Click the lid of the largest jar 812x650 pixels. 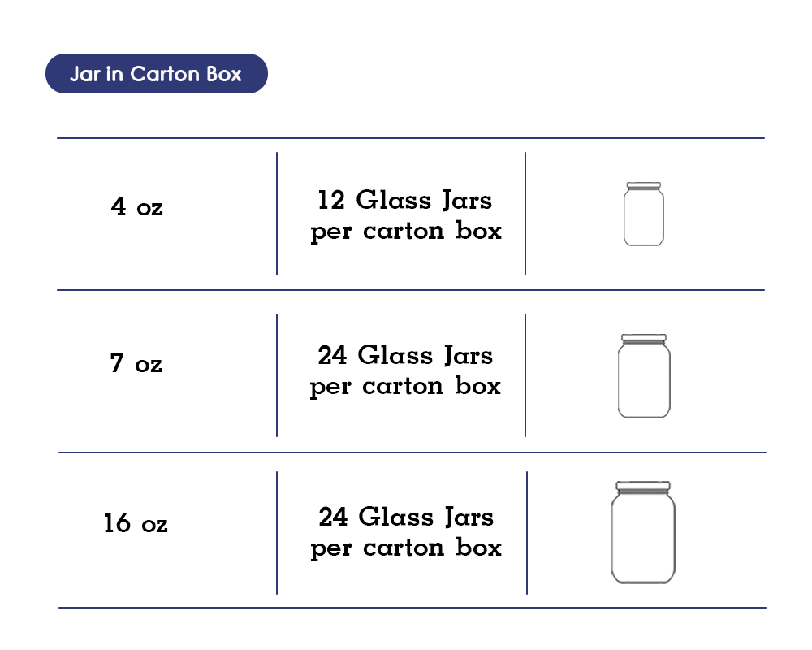click(643, 486)
